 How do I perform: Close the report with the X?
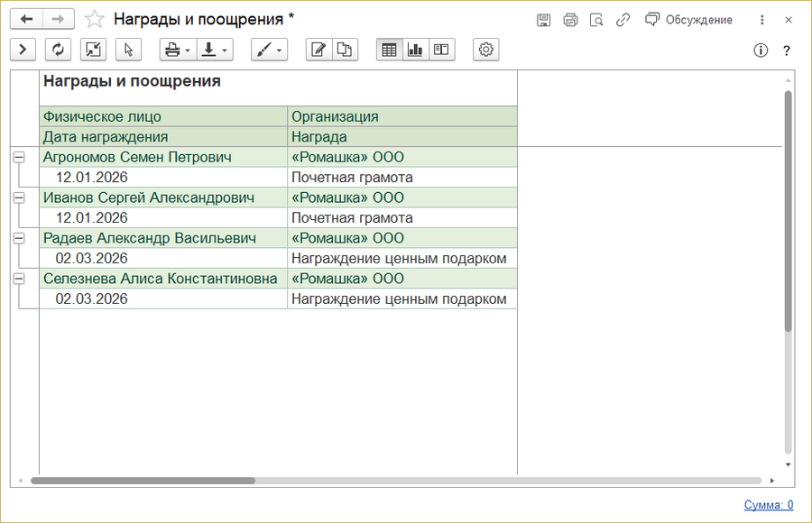(x=789, y=20)
